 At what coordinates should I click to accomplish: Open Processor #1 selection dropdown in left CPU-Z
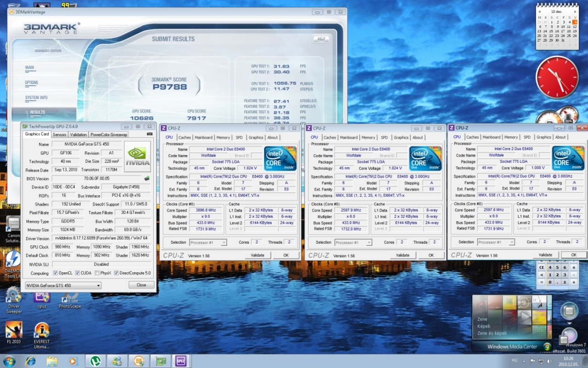click(x=208, y=242)
